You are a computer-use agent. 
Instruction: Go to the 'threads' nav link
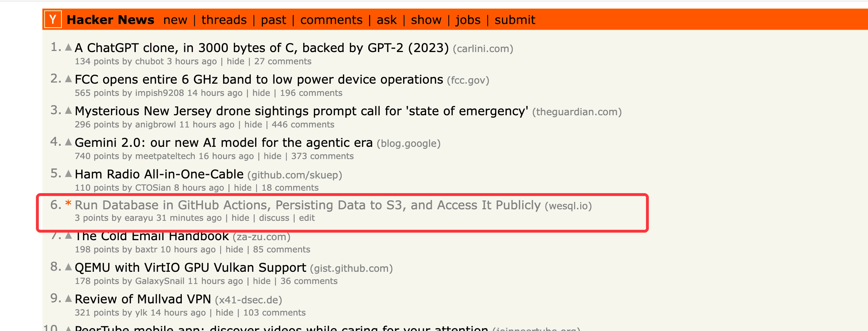pyautogui.click(x=224, y=20)
